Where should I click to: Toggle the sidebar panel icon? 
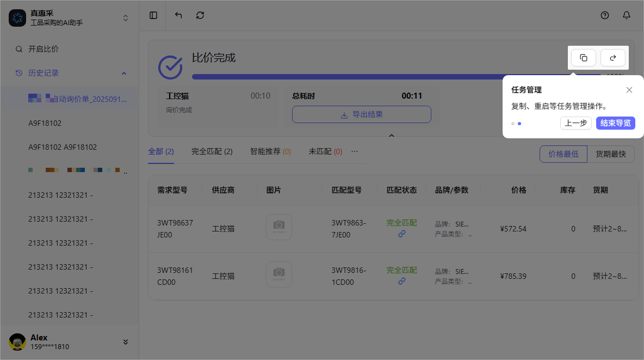click(153, 15)
